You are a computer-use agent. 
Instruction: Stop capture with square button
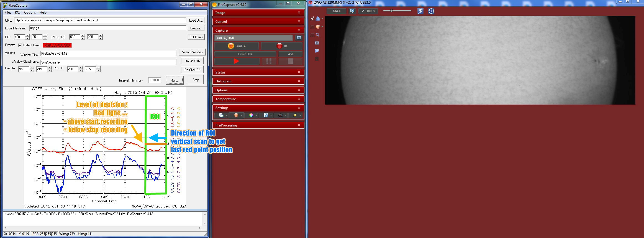(x=290, y=61)
